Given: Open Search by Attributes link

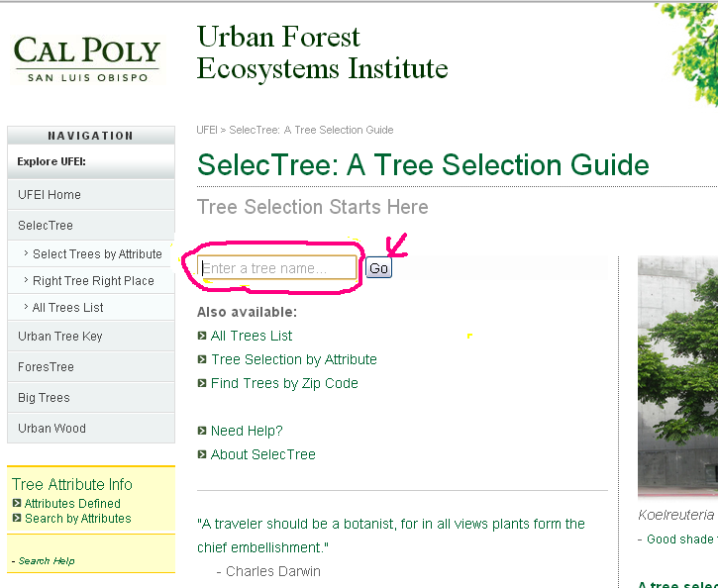Looking at the screenshot, I should 78,519.
